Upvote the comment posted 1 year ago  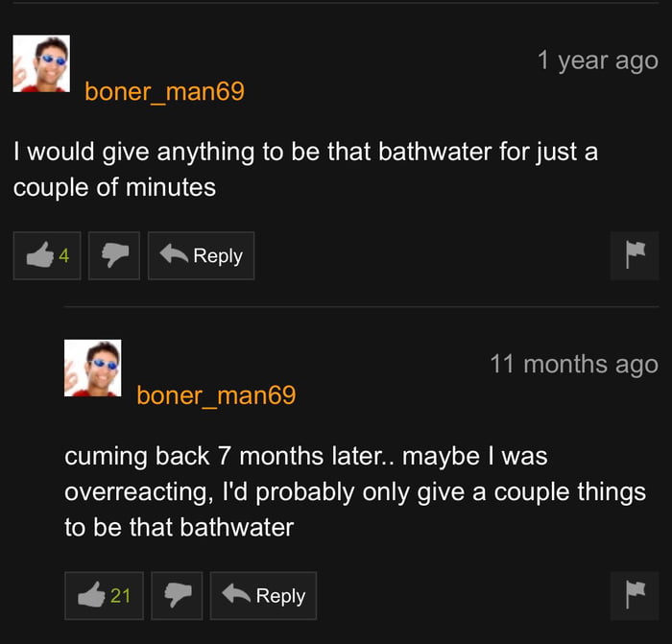coord(47,256)
